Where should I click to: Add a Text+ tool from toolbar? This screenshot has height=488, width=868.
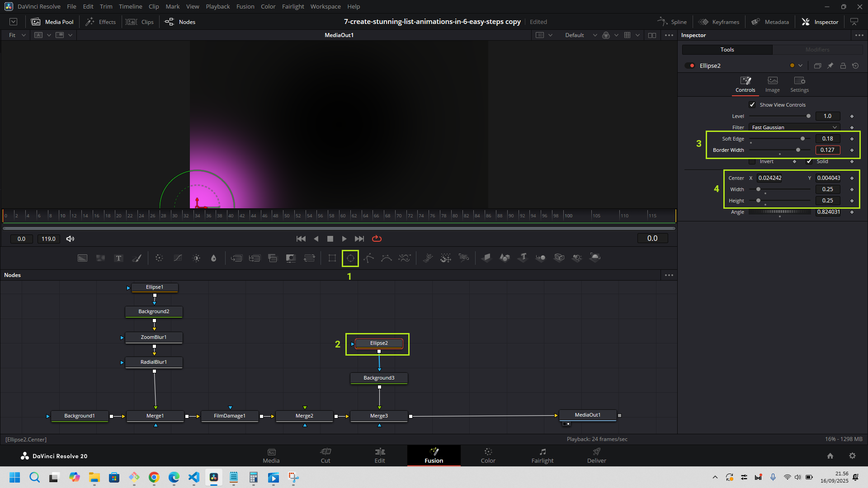click(x=118, y=258)
